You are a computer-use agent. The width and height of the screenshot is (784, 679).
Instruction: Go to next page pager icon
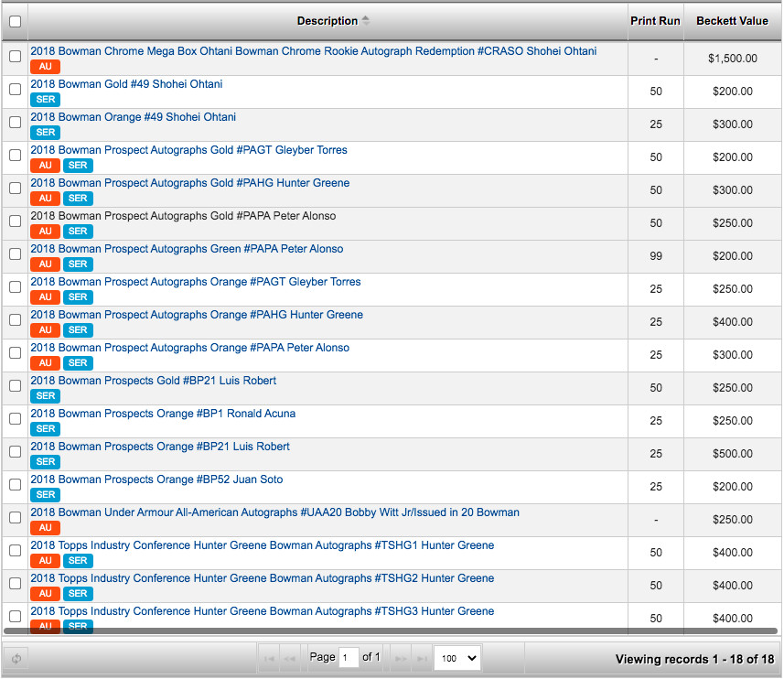(x=401, y=659)
